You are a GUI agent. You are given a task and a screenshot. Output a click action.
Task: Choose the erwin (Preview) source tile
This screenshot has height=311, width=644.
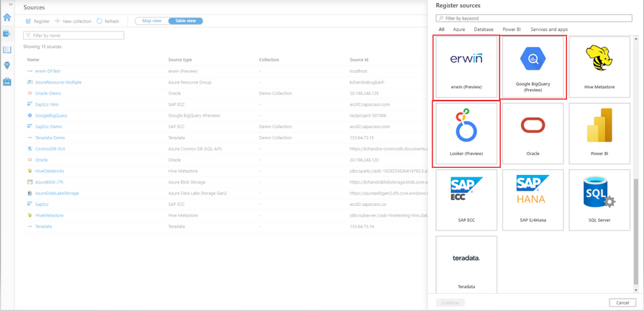[x=466, y=67]
